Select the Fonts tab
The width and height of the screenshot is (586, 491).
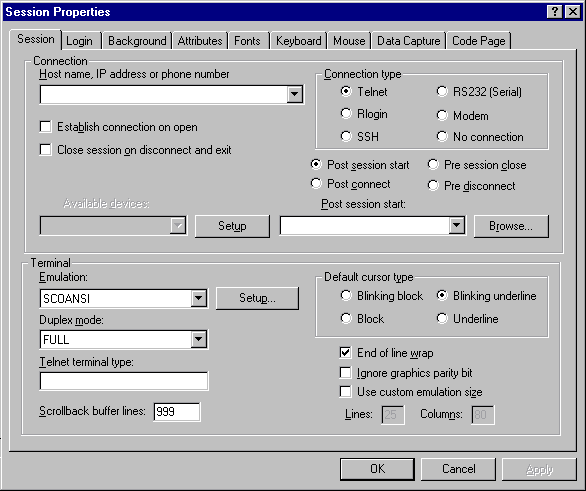(x=247, y=41)
